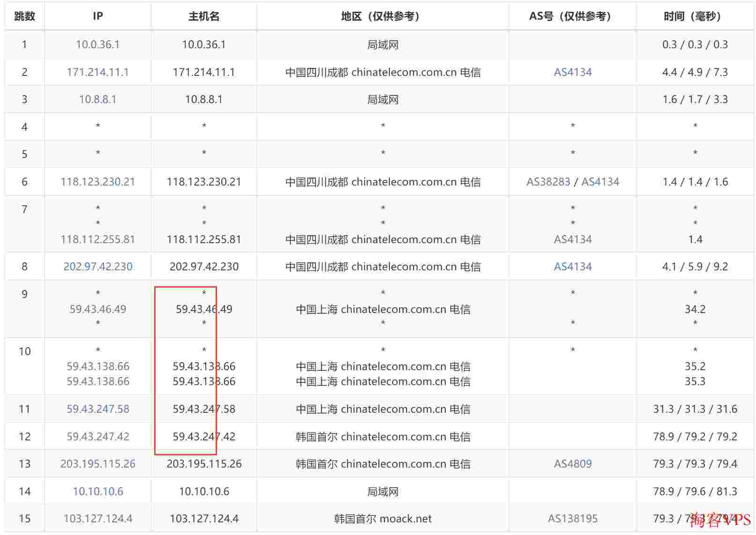756x535 pixels.
Task: Select hostname cell 59.43.247.42
Action: (x=204, y=437)
